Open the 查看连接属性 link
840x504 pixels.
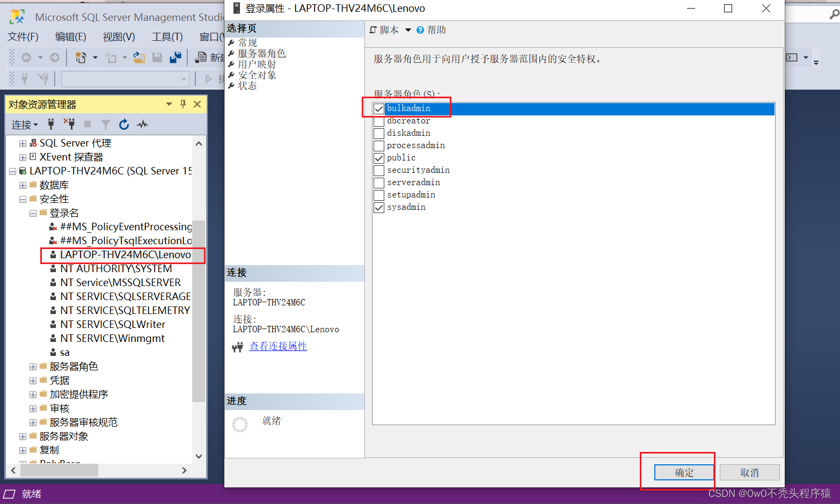(278, 346)
